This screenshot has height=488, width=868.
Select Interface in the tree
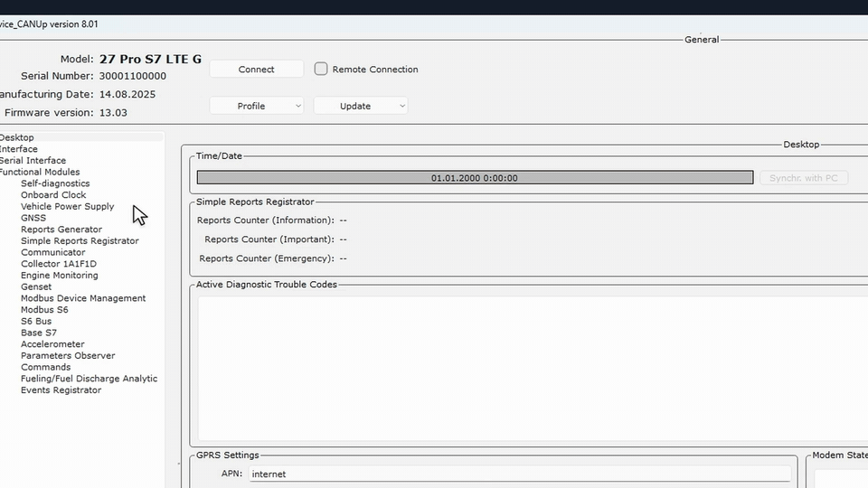[18, 149]
